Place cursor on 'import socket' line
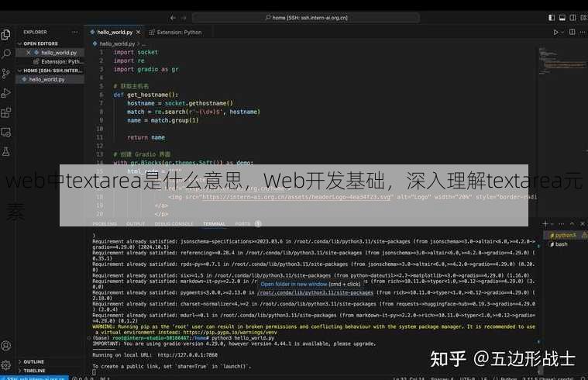Screen dimensions: 588x380 point(136,52)
